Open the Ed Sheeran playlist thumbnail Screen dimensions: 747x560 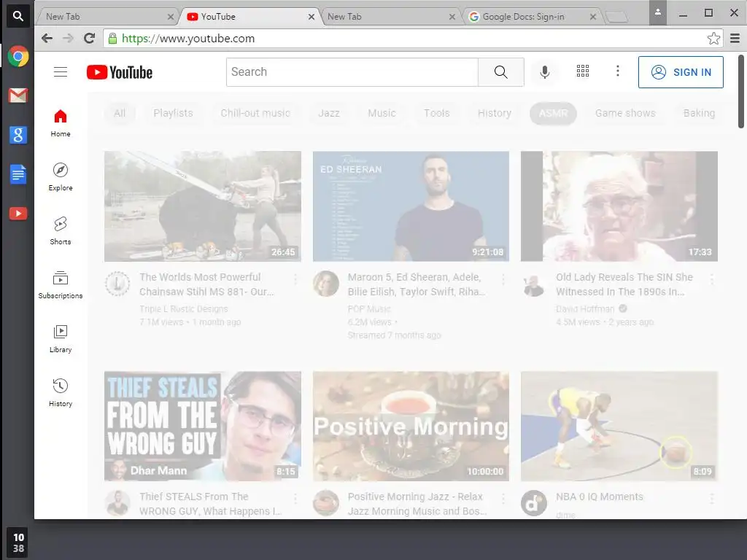(x=411, y=206)
